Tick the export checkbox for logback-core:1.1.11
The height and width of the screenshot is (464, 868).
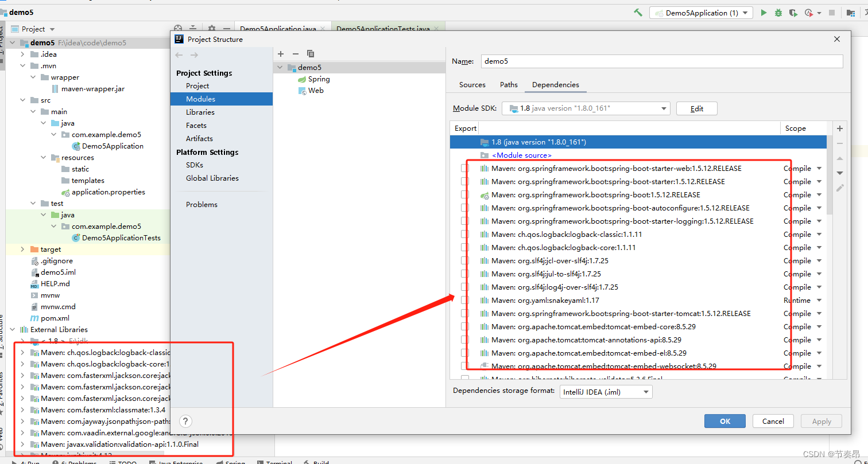(464, 248)
